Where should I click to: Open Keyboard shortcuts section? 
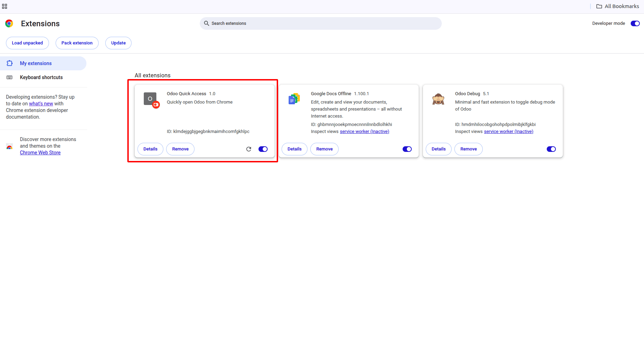41,77
